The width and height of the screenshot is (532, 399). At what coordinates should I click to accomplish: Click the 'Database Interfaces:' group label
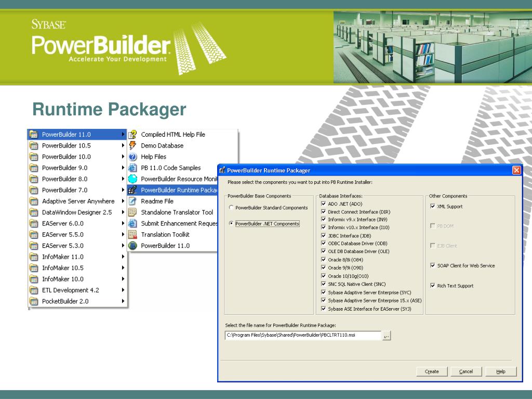341,196
